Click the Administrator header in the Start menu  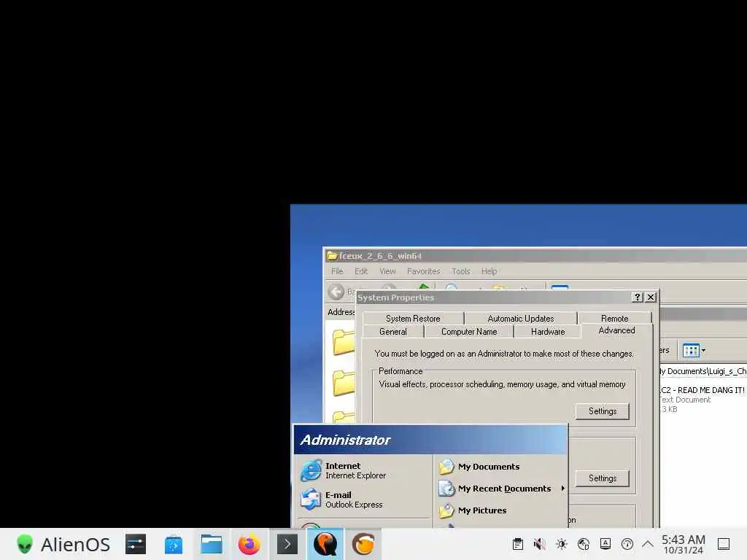click(430, 440)
